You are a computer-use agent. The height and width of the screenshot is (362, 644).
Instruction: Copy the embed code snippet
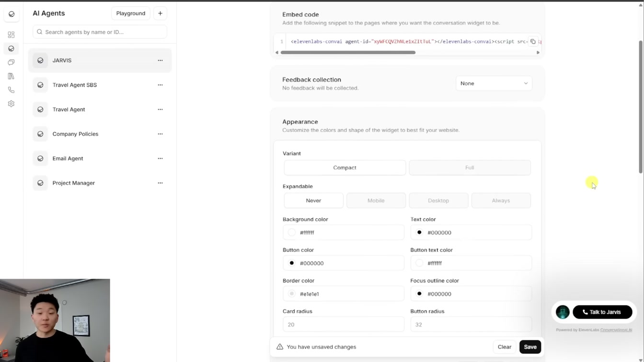coord(533,42)
